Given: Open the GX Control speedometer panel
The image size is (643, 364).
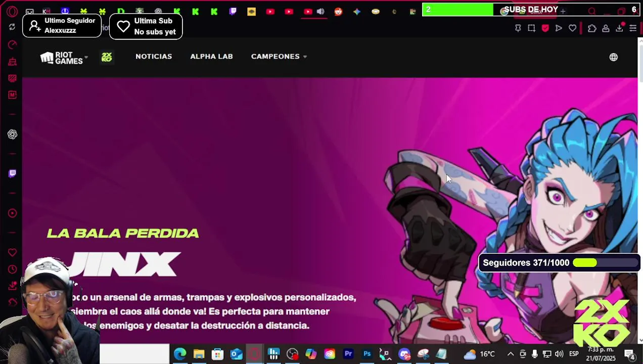Looking at the screenshot, I should click(x=12, y=45).
